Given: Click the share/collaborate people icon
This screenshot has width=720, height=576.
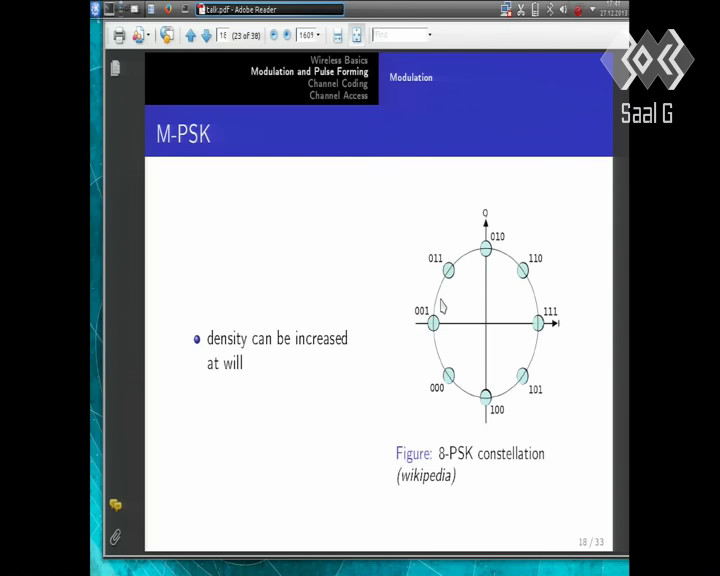Looking at the screenshot, I should (x=138, y=35).
